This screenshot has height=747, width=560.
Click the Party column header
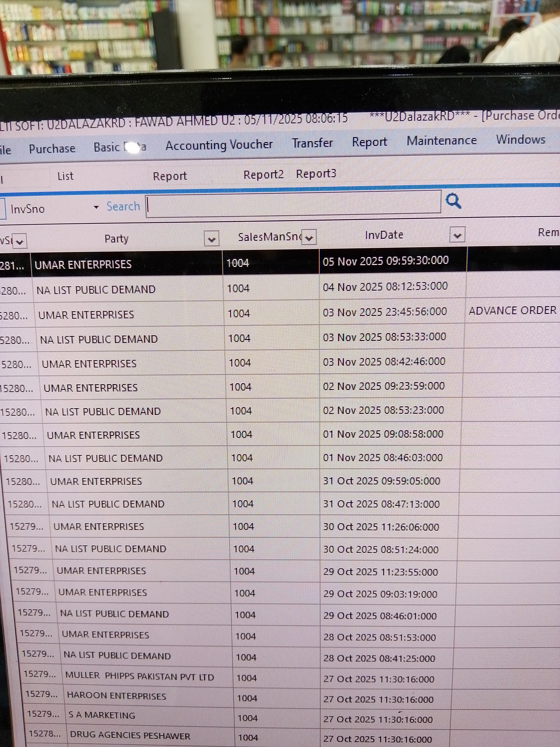[116, 239]
